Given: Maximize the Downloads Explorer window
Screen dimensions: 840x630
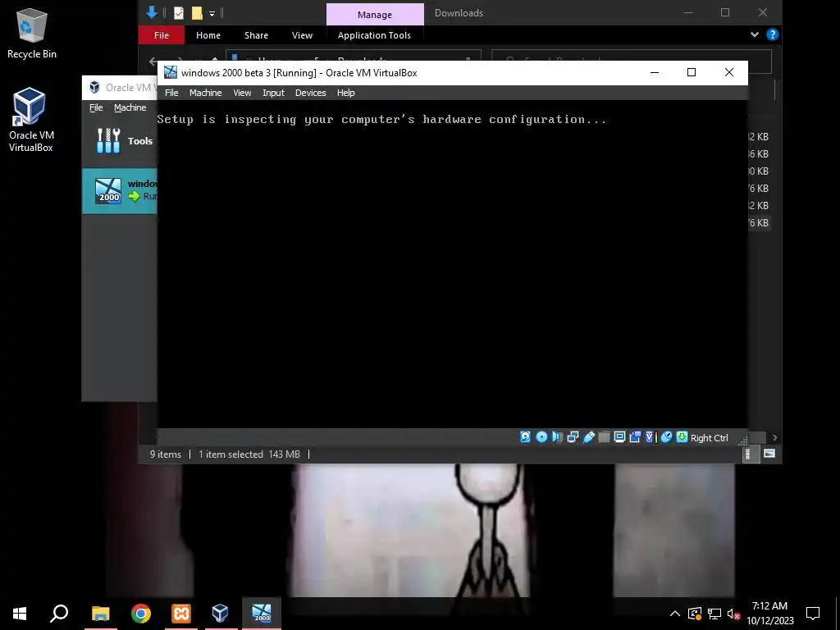Looking at the screenshot, I should click(x=725, y=12).
